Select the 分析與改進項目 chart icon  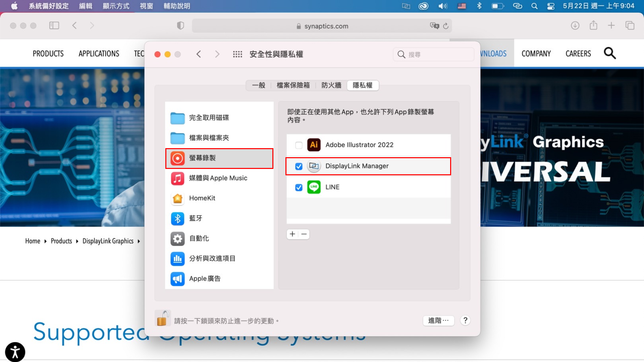coord(177,259)
